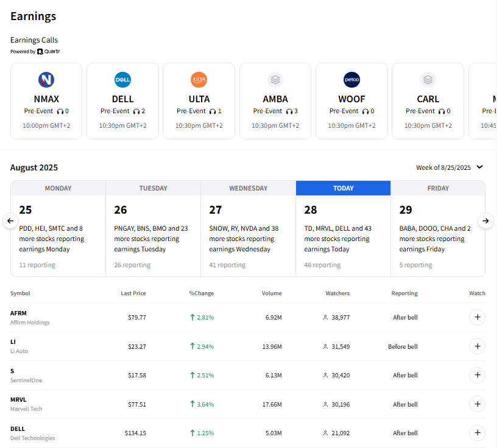Open Week of 8/25/2025 dropdown
The width and height of the screenshot is (502, 448).
450,167
